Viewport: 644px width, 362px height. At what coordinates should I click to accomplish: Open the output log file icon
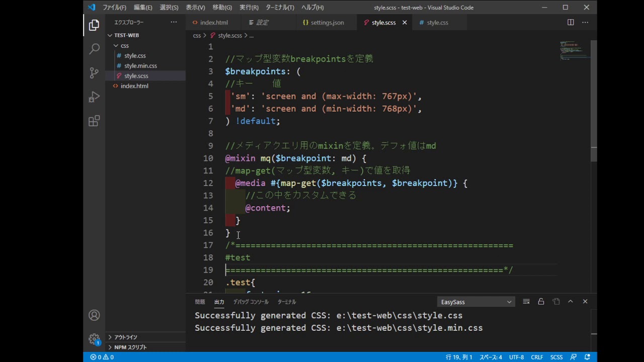556,302
